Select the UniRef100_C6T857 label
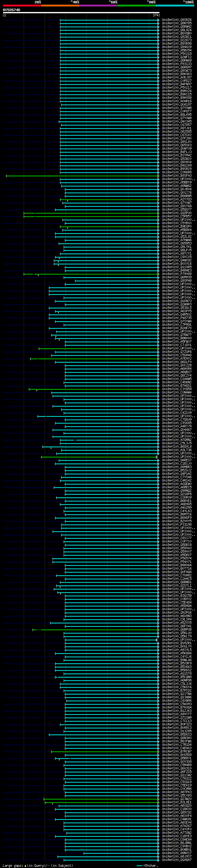This screenshot has height=868, width=197. tap(177, 125)
